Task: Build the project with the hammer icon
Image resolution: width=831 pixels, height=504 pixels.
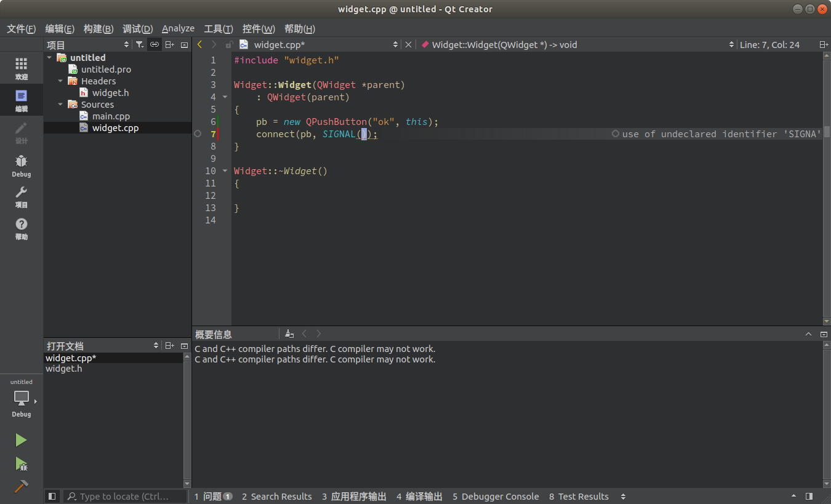Action: pos(22,486)
